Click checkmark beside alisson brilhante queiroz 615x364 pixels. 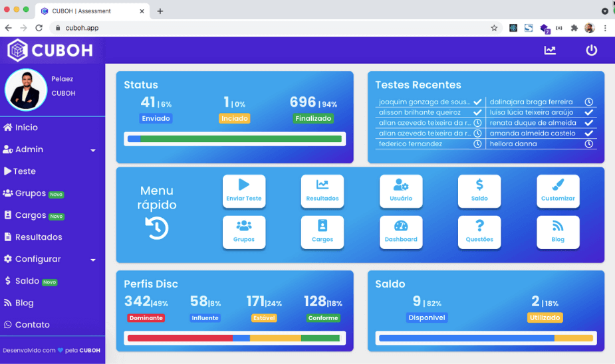pyautogui.click(x=477, y=112)
